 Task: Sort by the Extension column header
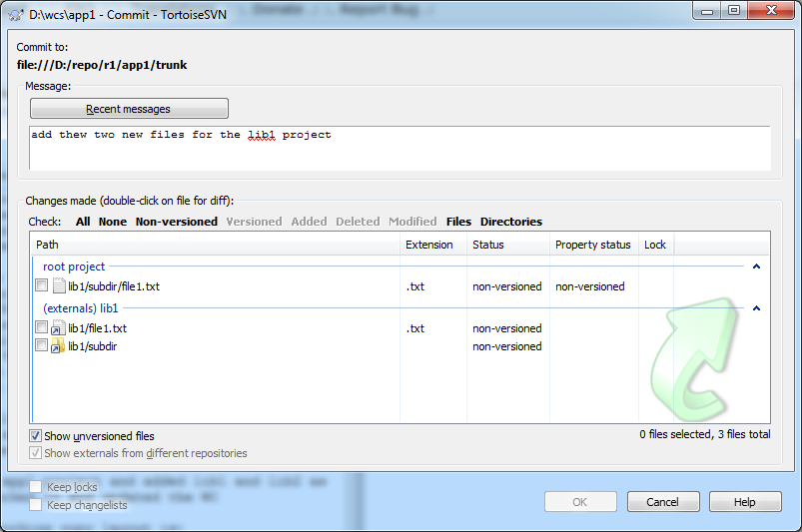pos(433,245)
